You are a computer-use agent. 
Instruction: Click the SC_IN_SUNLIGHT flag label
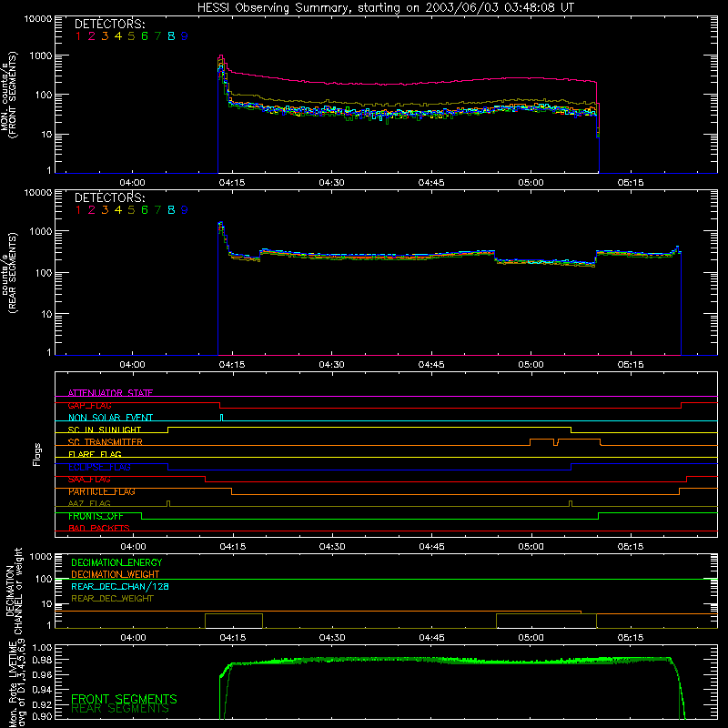(105, 430)
